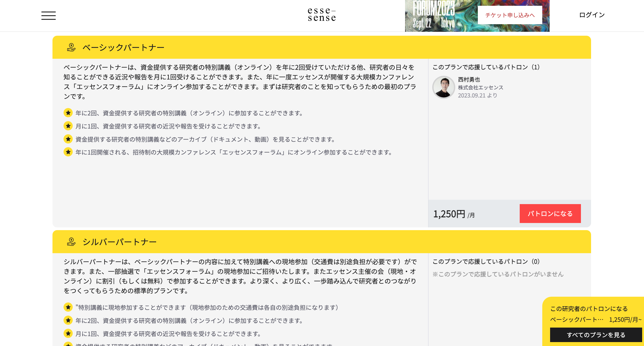The width and height of the screenshot is (644, 346).
Task: Click the star icon beside the on-site lecture benefit
Action: coord(68,308)
